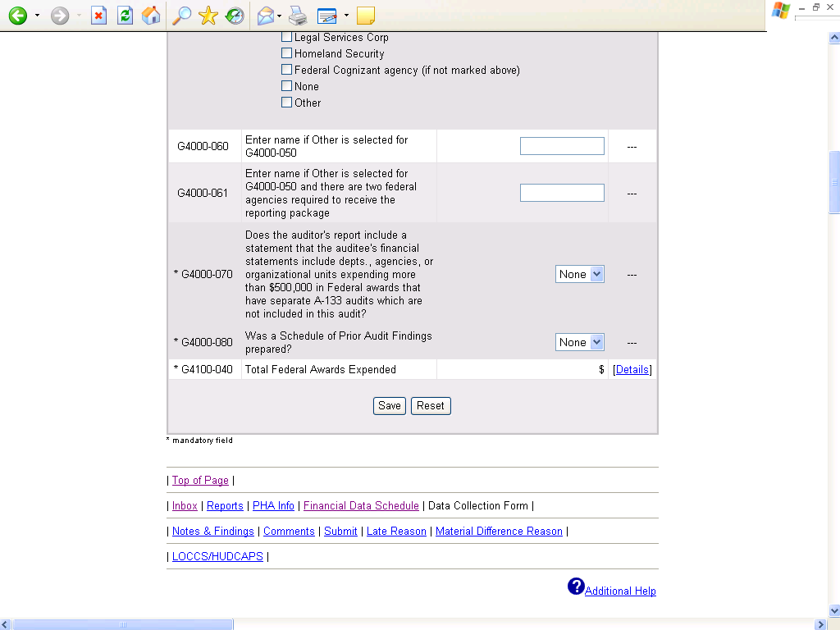The image size is (840, 630).
Task: Click the horizontal scrollbar thumb
Action: pos(123,624)
